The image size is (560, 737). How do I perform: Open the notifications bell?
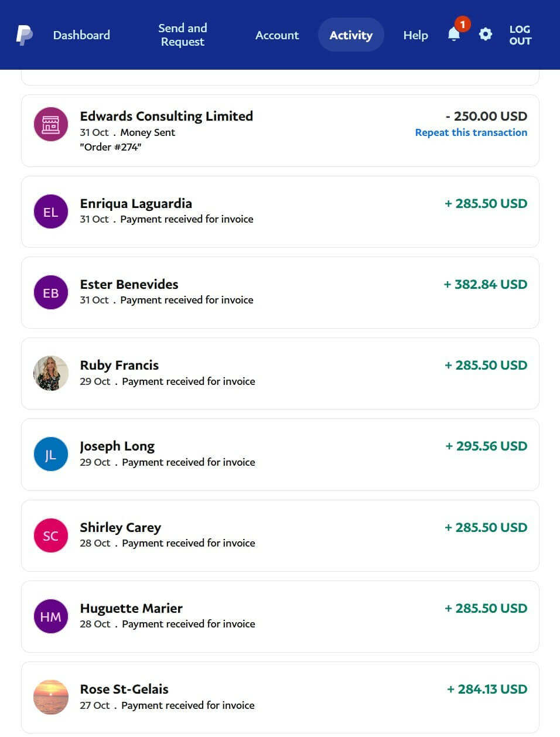(x=454, y=34)
